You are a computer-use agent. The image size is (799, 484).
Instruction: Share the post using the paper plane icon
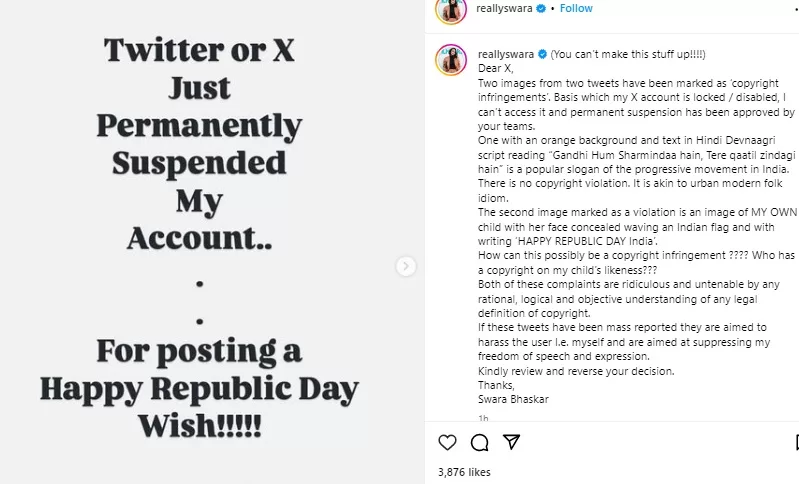click(511, 442)
